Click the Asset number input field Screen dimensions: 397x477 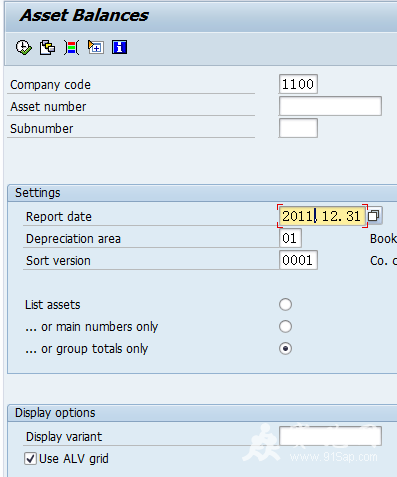[330, 106]
